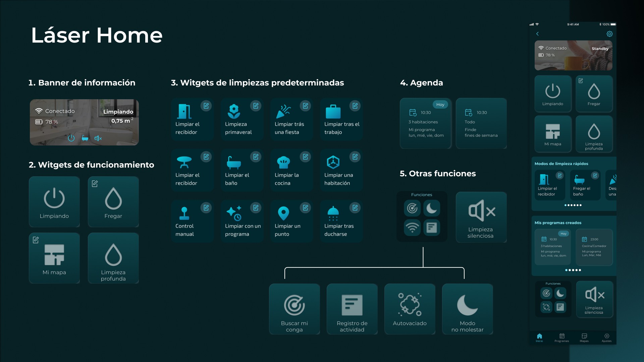Tap the bathtub icon in the Limpiando info banner
The image size is (644, 362).
85,138
